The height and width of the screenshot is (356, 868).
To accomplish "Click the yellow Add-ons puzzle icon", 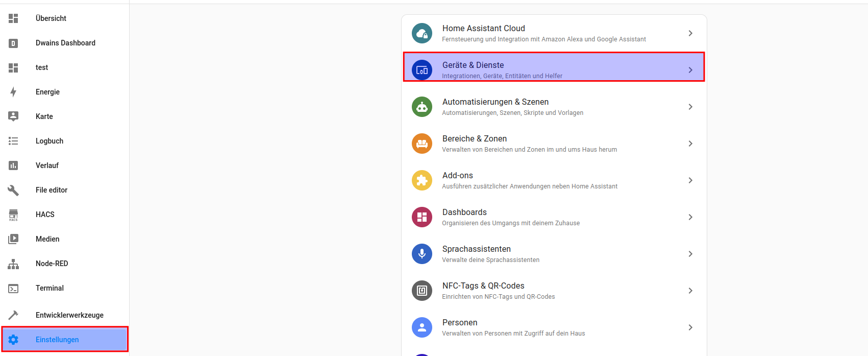I will tap(421, 180).
